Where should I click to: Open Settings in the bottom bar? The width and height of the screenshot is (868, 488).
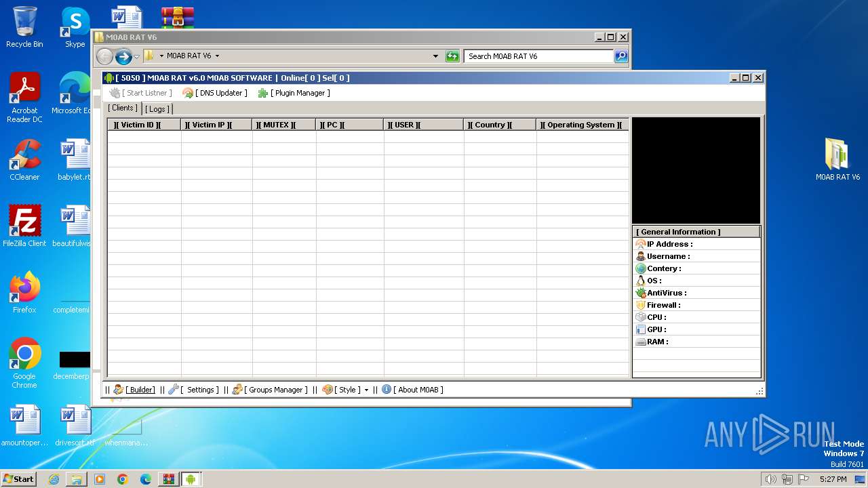[x=194, y=390]
